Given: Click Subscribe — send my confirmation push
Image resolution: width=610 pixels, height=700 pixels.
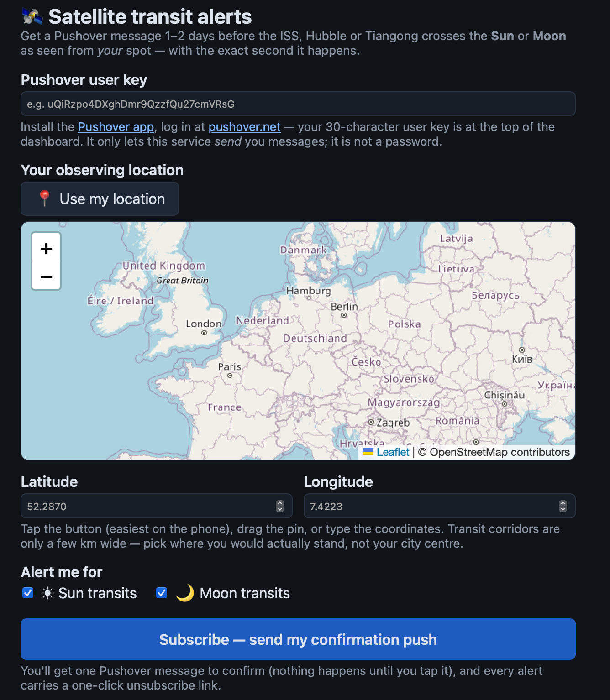Looking at the screenshot, I should tap(298, 639).
